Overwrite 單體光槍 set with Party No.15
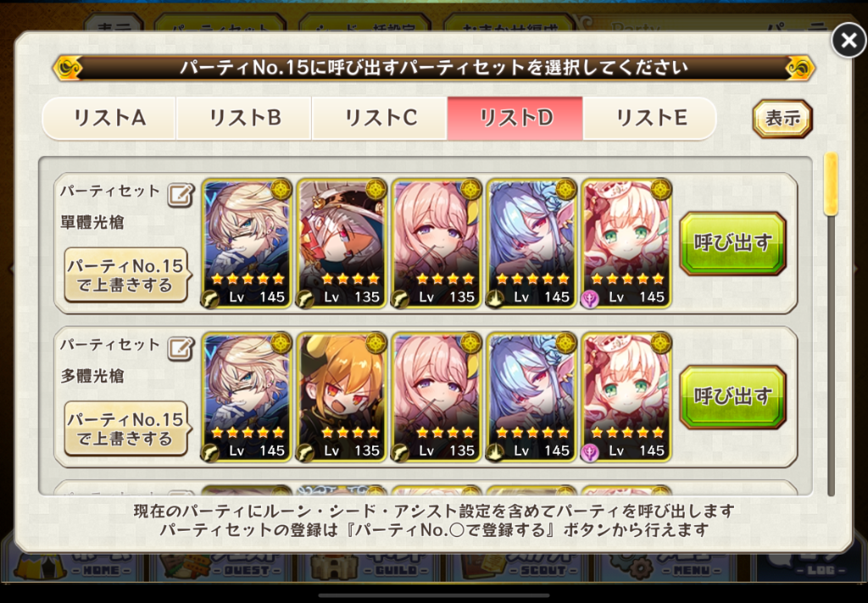 [x=126, y=275]
